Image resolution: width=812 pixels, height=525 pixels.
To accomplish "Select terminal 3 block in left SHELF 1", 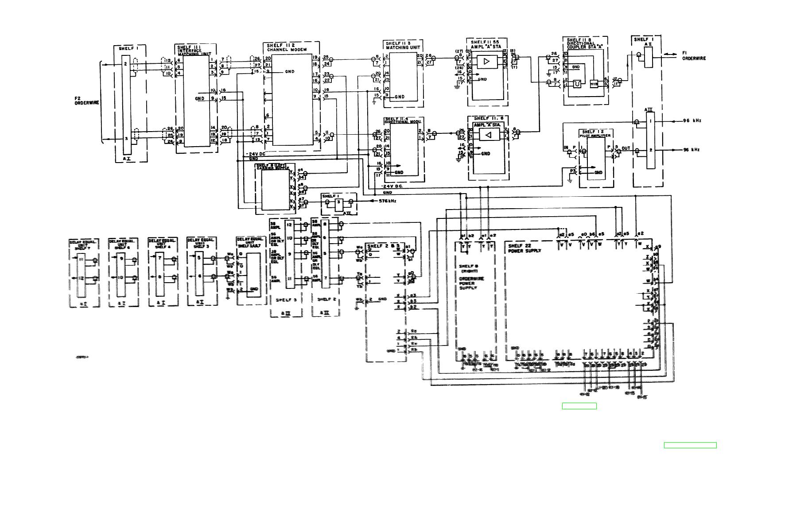I will [126, 139].
